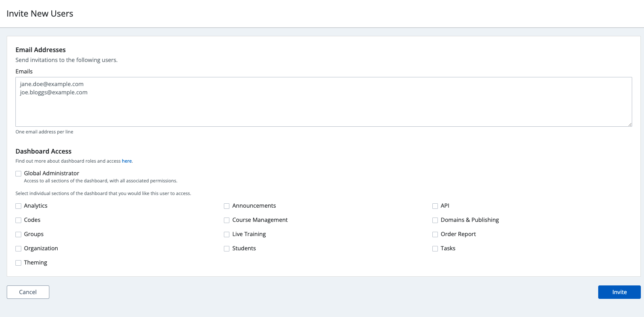Click the Cancel button
Viewport: 644px width, 317px height.
[x=28, y=292]
